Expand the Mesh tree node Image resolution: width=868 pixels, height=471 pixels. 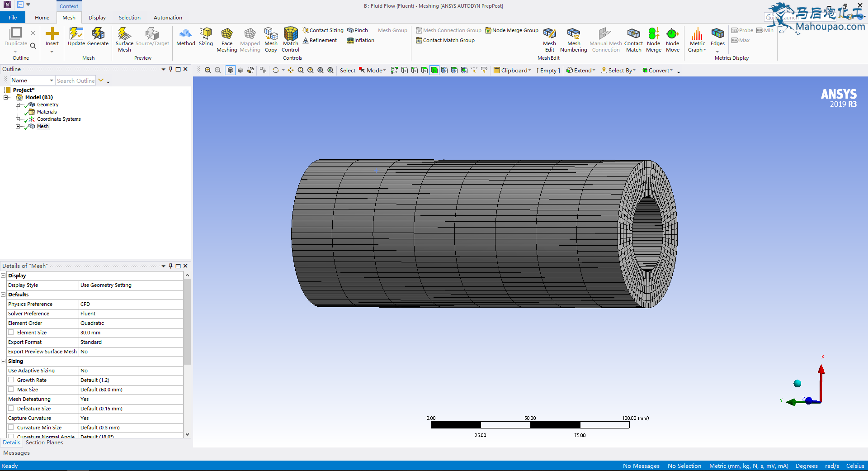pos(18,126)
